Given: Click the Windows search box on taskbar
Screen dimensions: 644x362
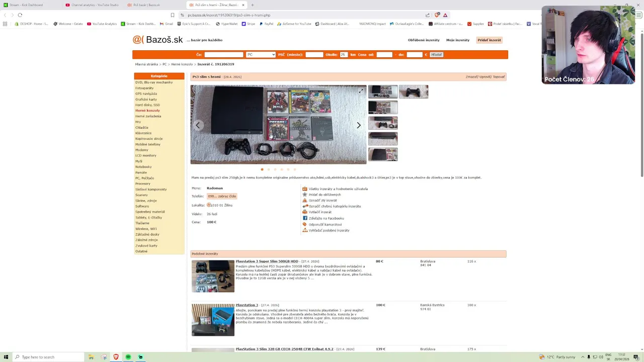Looking at the screenshot, I should coord(48,357).
